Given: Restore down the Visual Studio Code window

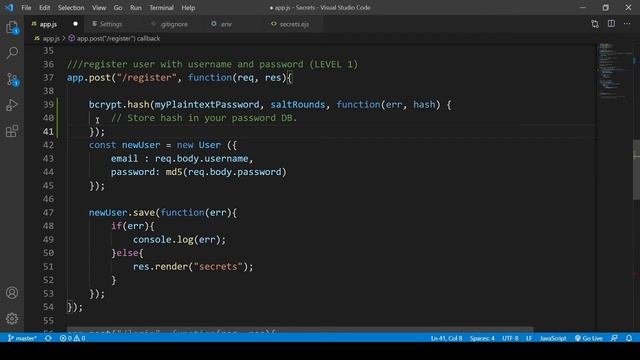Looking at the screenshot, I should [605, 7].
